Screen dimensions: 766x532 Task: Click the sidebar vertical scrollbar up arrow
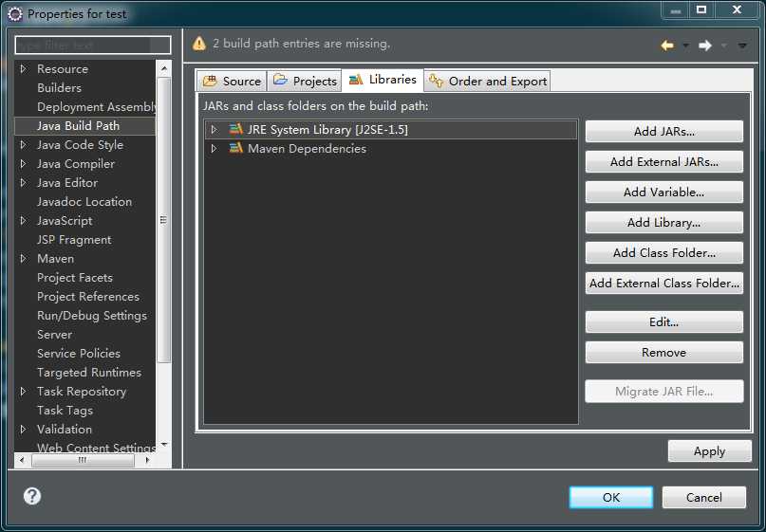164,68
